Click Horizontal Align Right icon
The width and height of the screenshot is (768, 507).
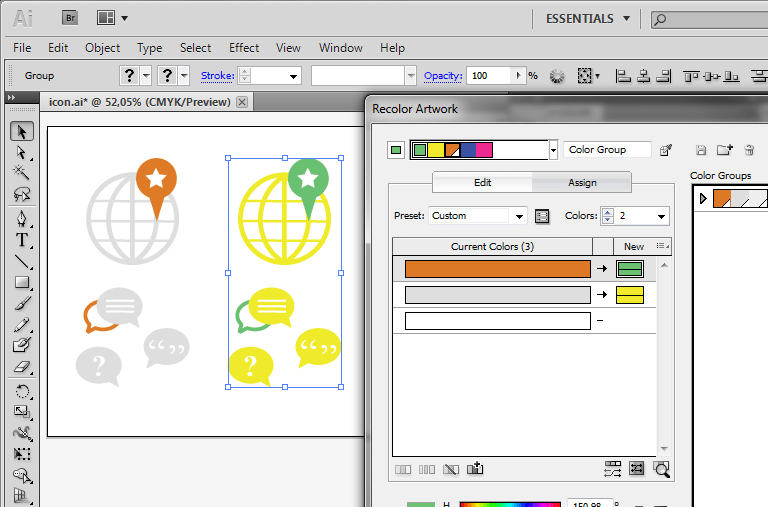coord(664,76)
